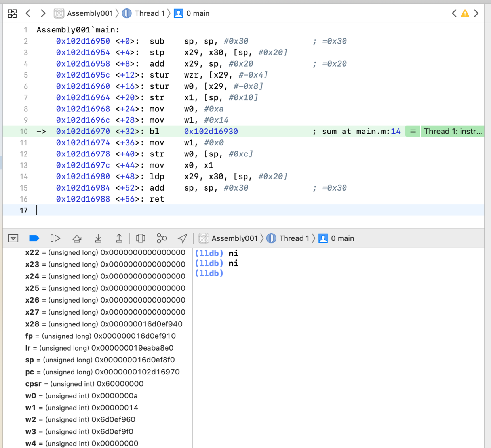Jump to previous issue arrow
Screen dimensions: 491x448
[454, 13]
